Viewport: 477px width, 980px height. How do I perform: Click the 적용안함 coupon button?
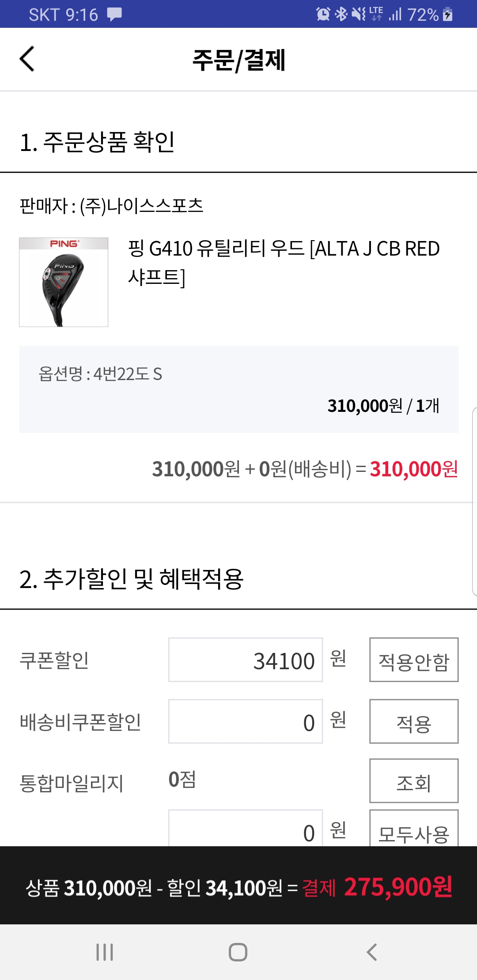click(x=413, y=660)
